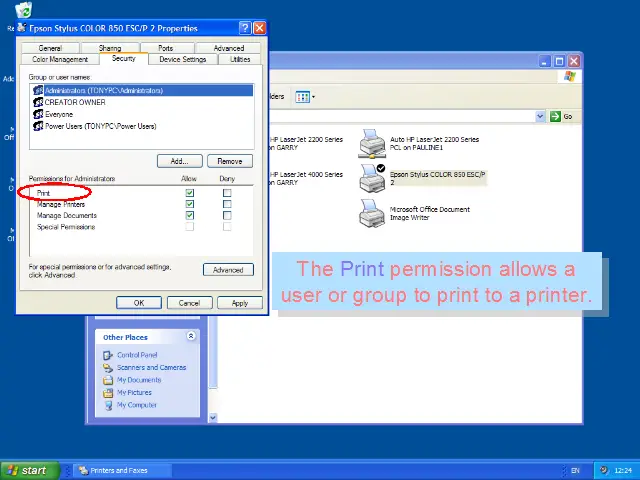Screen dimensions: 640x480
Task: Click the Special Permissions row label
Action: tap(66, 227)
